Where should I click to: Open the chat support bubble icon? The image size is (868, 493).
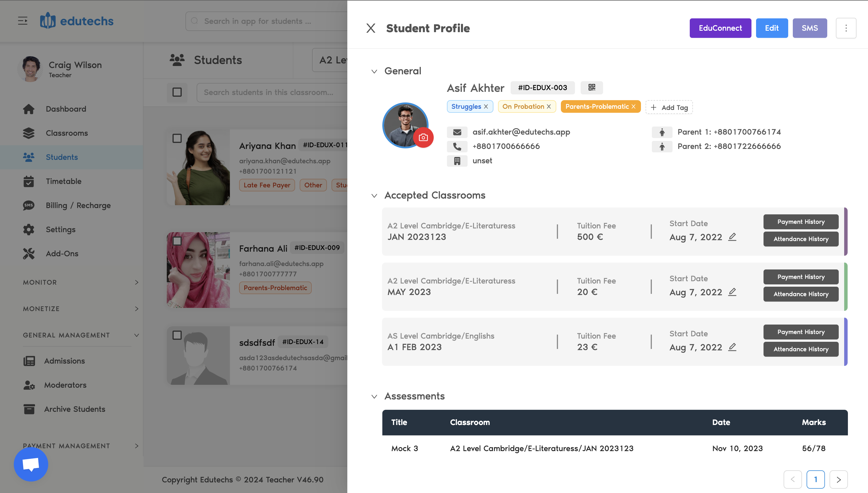31,464
